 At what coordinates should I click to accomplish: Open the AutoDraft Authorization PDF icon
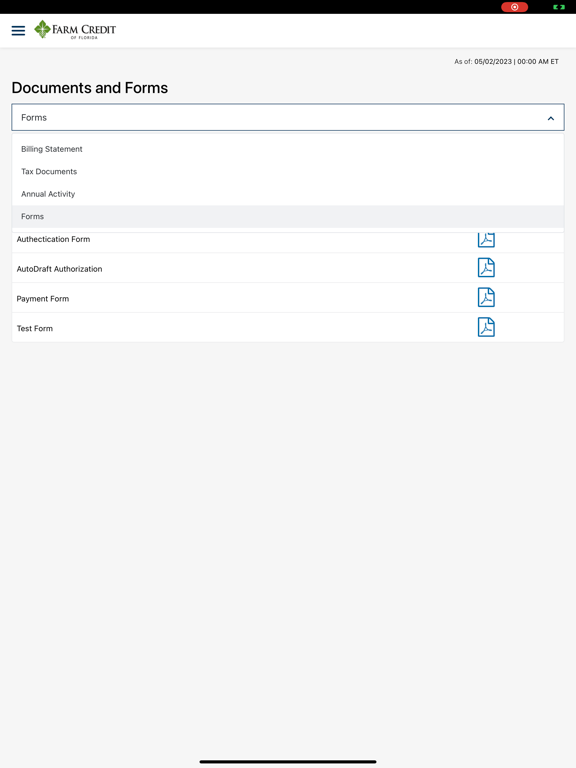pos(486,267)
